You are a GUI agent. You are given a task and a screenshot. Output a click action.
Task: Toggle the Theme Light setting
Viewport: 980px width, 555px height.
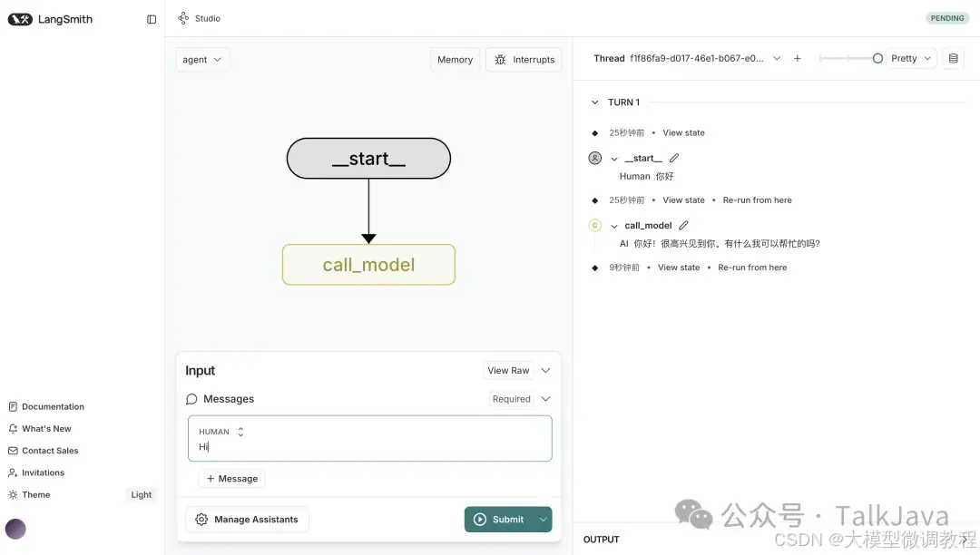pyautogui.click(x=142, y=494)
